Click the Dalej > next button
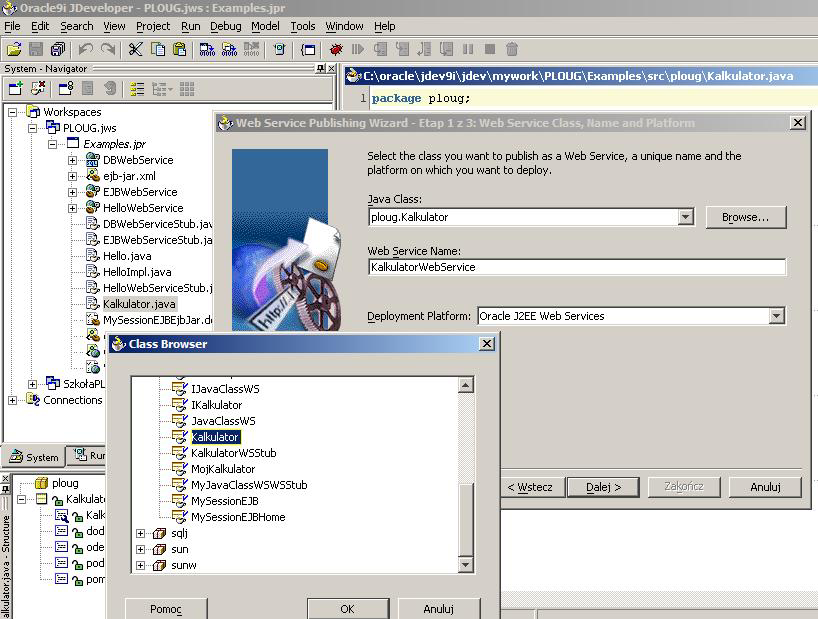 coord(603,487)
